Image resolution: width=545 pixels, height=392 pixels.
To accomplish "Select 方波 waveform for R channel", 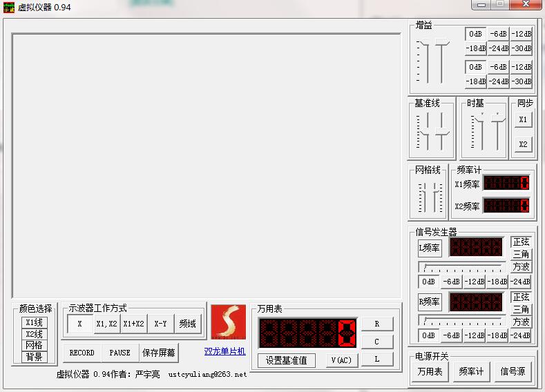I will pos(521,322).
